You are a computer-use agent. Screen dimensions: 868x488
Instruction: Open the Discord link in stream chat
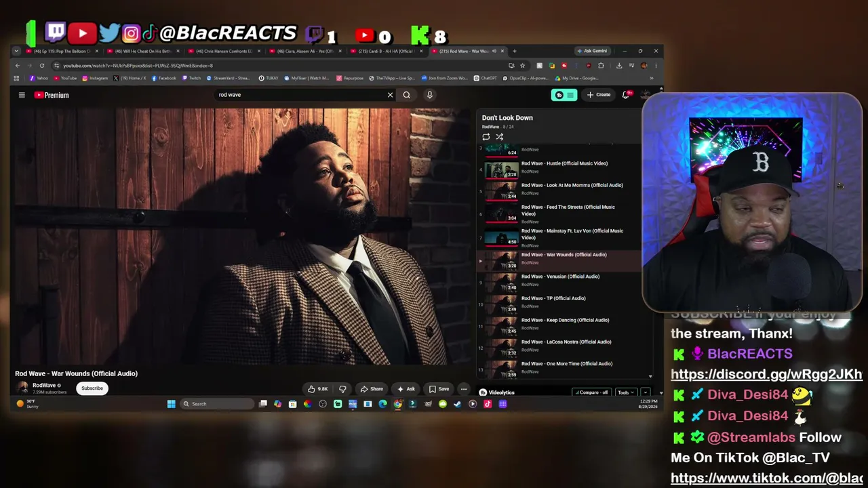[766, 374]
